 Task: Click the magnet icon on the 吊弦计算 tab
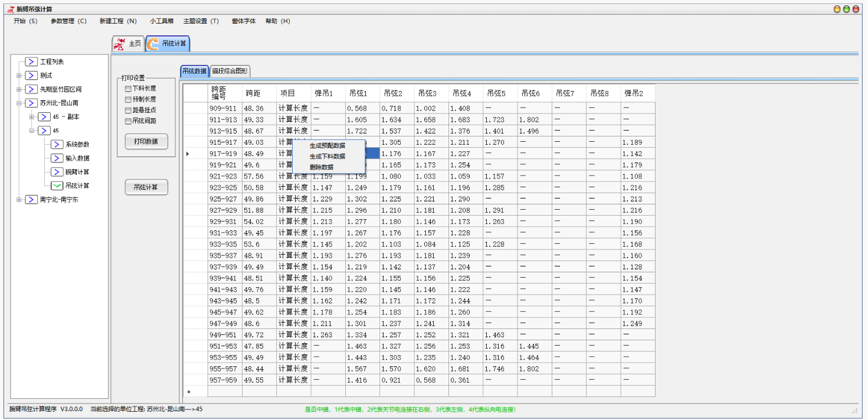(x=153, y=44)
